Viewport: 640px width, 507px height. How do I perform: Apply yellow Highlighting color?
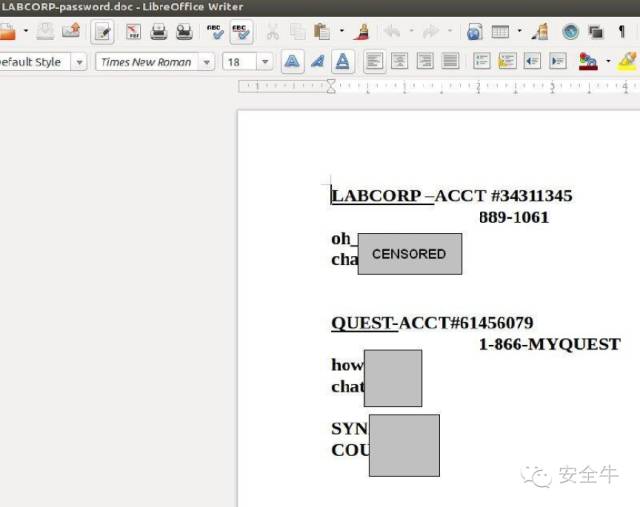(x=628, y=62)
